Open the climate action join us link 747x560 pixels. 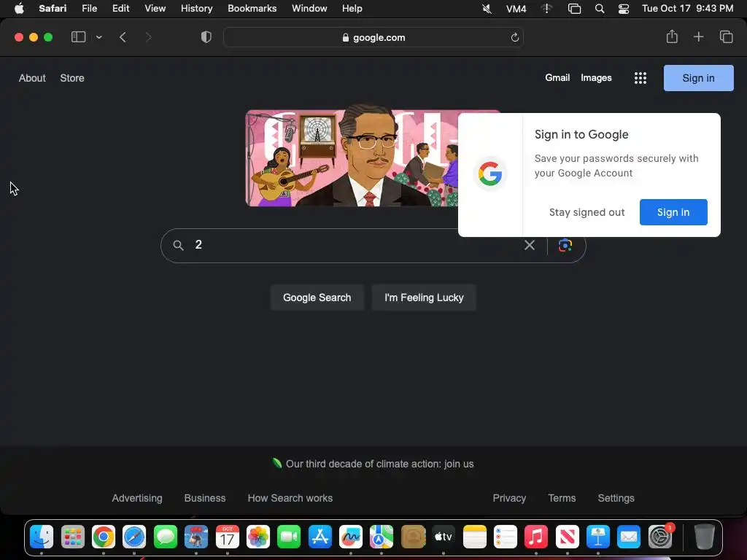point(379,464)
